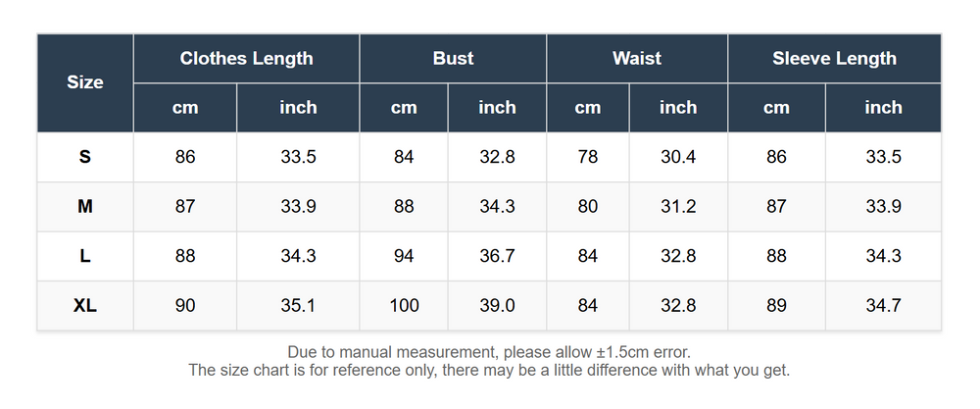Screen dimensions: 980x409
Task: Click the M size row label
Action: (x=85, y=206)
